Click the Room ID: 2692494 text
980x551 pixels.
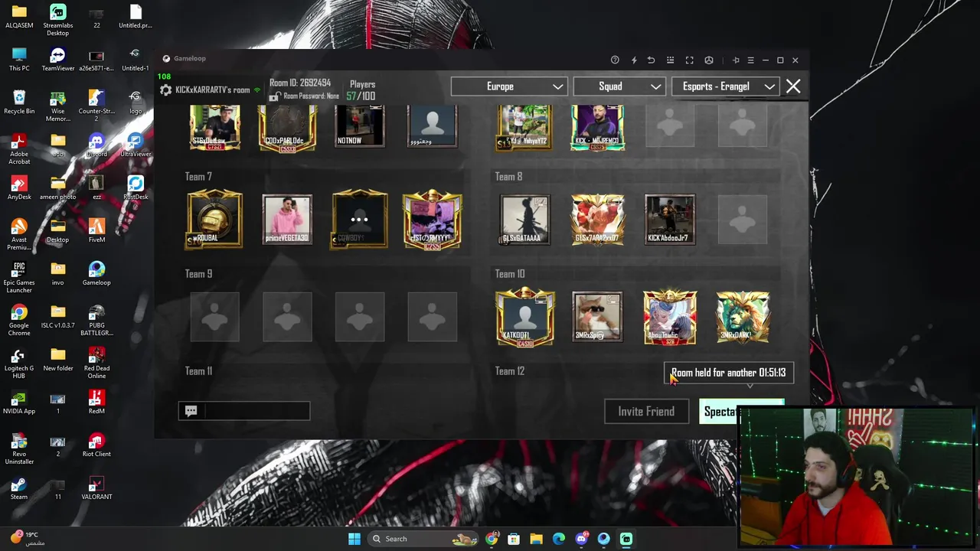click(300, 83)
